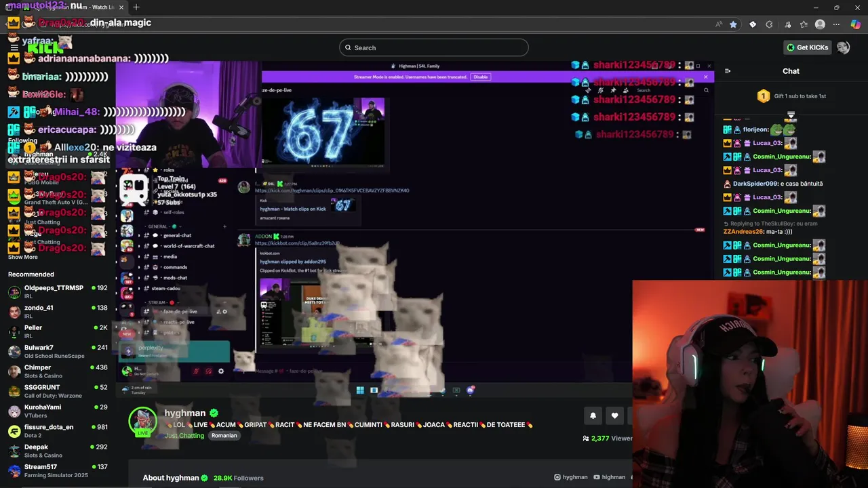Click Windows Start button in streamed taskbar
This screenshot has width=868, height=488.
[x=360, y=390]
